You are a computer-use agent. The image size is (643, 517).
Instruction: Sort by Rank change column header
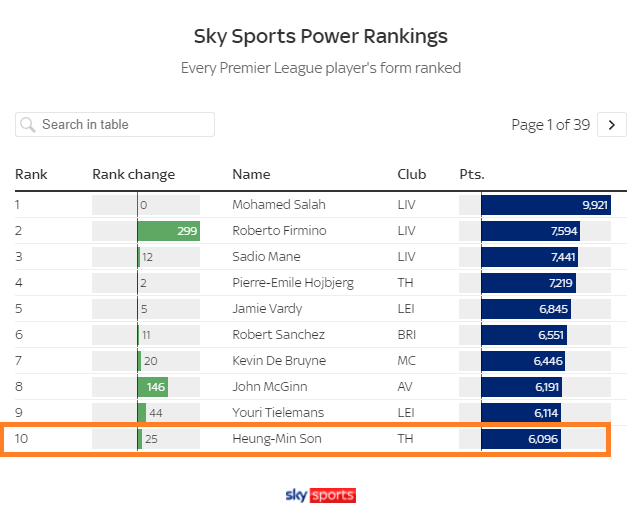(134, 175)
